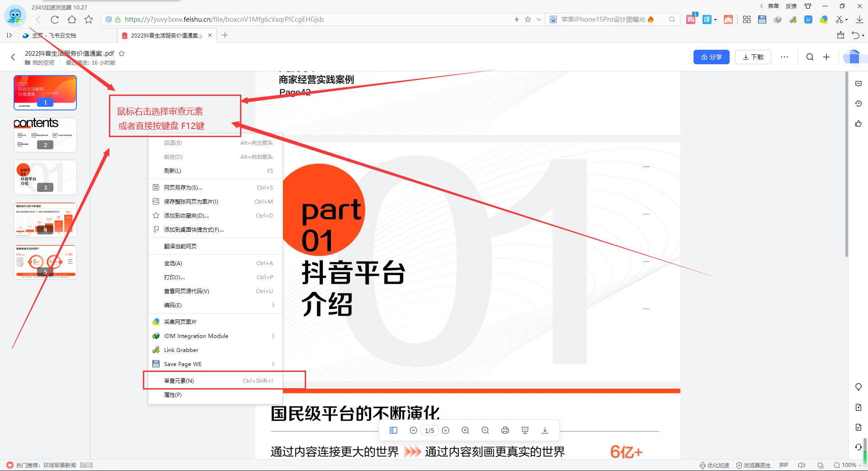868x471 pixels.
Task: Expand the 编码(E) submenu
Action: [x=273, y=305]
